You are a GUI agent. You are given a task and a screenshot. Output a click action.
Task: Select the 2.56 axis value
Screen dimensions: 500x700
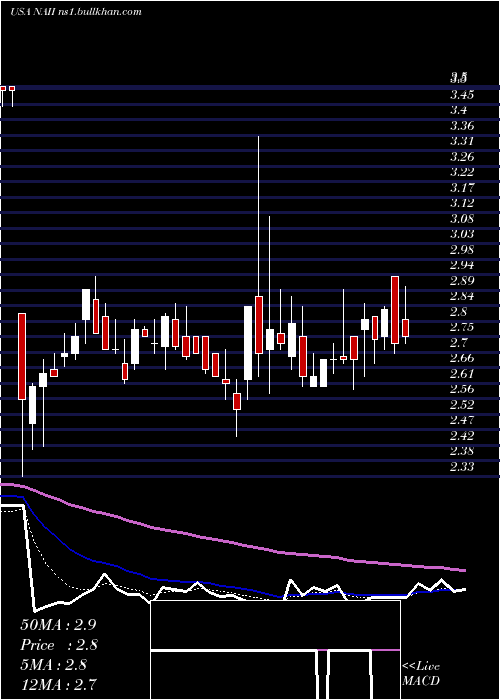[462, 389]
